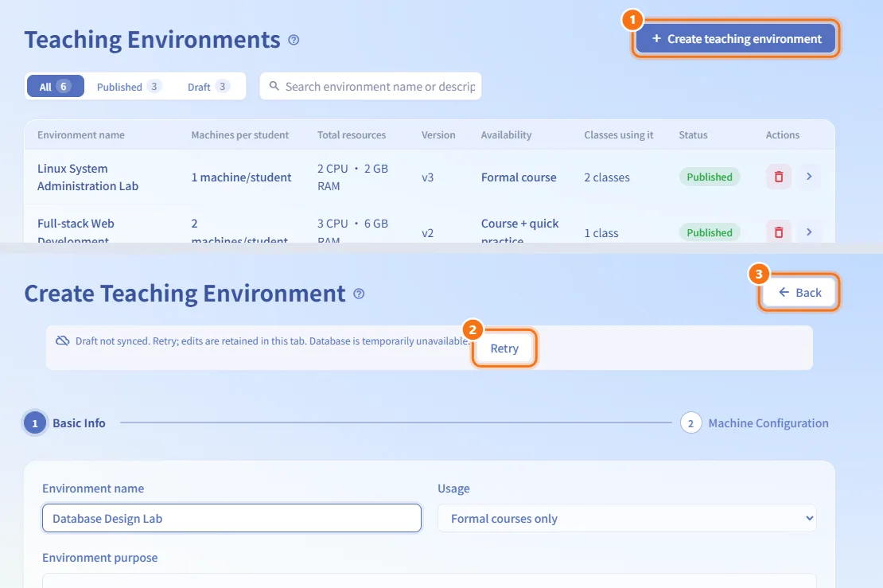Click Published status of Full-stack Web row
The image size is (883, 588).
click(x=710, y=232)
